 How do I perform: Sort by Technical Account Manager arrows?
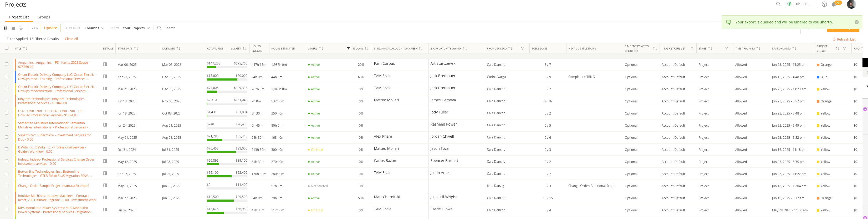click(421, 49)
